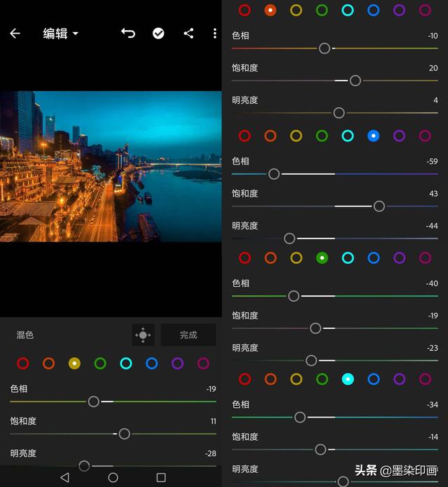Click the 色相 slider handle showing -19

pyautogui.click(x=94, y=402)
